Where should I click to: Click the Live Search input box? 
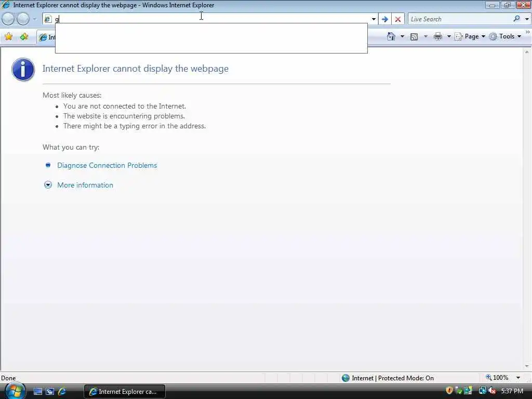click(460, 19)
